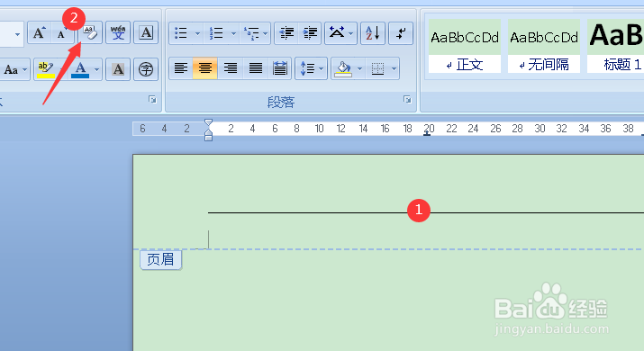
Task: Click the Multilevel List button
Action: [x=251, y=32]
